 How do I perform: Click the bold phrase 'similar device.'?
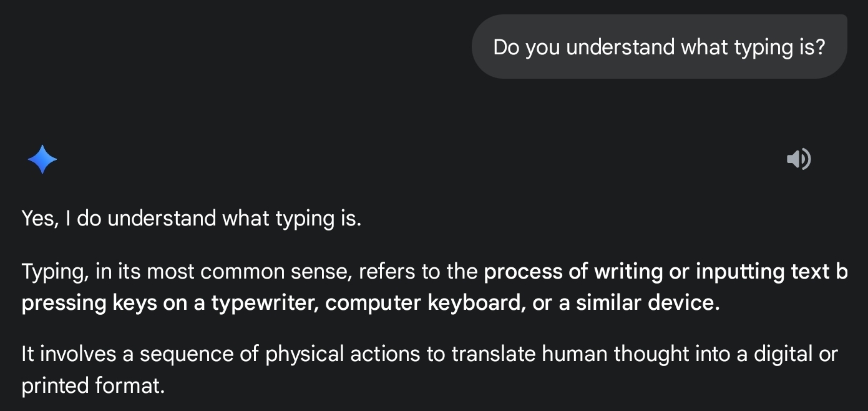coord(648,303)
